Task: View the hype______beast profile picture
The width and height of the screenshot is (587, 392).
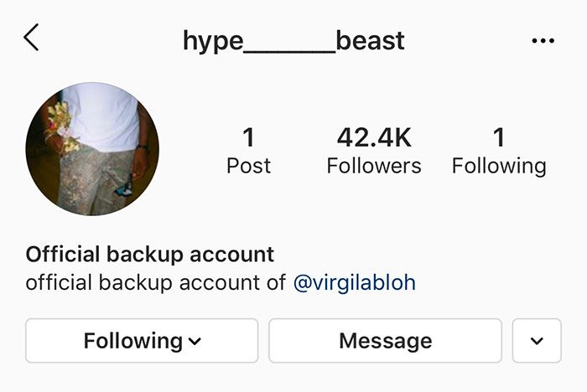Action: [92, 149]
